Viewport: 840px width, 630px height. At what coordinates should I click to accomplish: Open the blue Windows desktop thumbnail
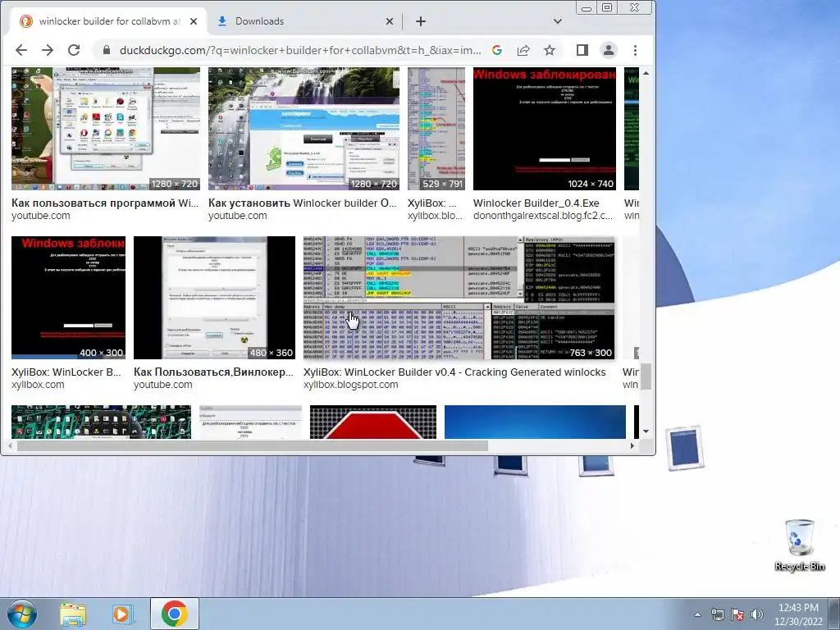[x=535, y=422]
